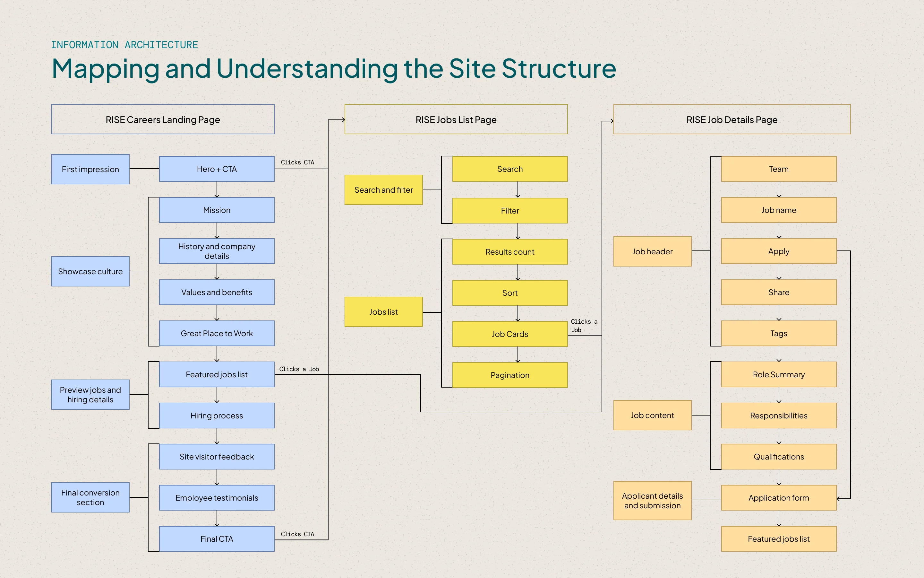Click the Clicks CTA label beside Hero + CTA
The height and width of the screenshot is (578, 924).
click(297, 162)
